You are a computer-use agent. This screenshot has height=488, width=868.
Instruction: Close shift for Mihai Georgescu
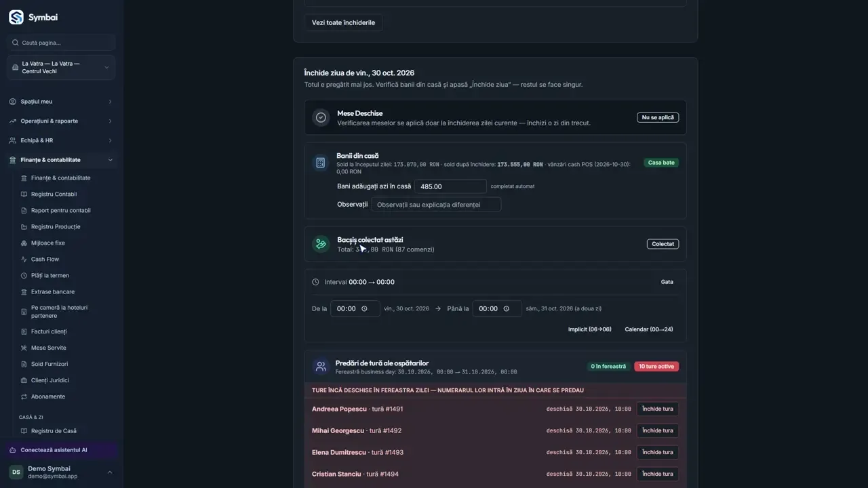tap(658, 430)
